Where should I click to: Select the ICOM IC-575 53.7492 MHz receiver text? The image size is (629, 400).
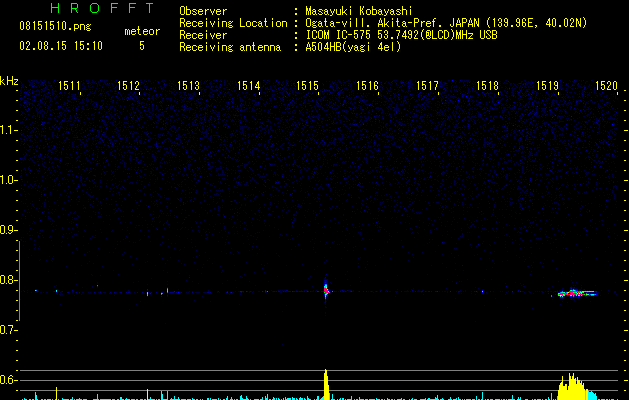(402, 35)
